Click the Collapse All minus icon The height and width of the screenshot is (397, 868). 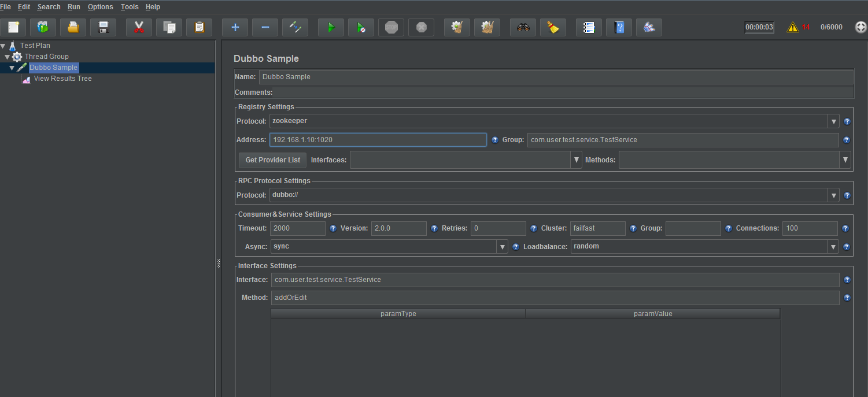pyautogui.click(x=265, y=27)
